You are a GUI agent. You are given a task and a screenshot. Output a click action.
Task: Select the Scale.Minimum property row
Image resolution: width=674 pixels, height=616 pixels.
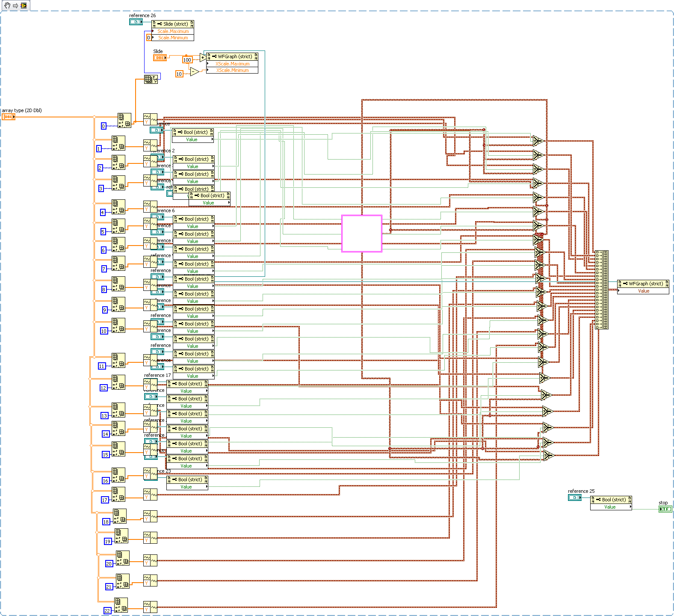[x=173, y=38]
